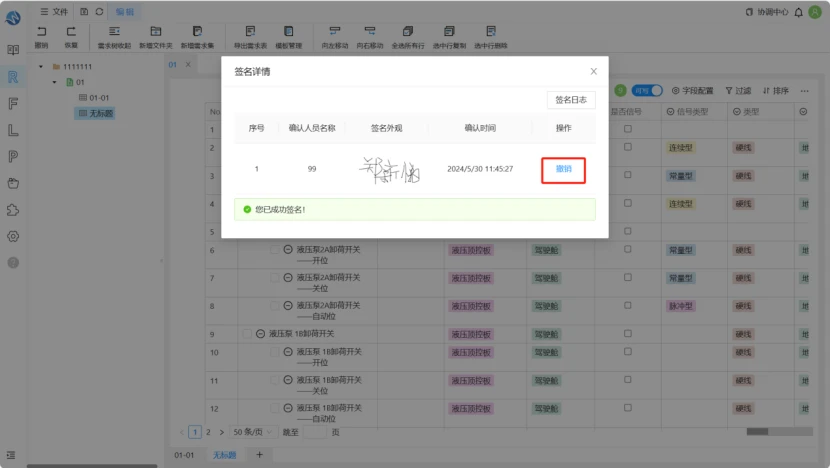Toggle the blue 可写 switch
The height and width of the screenshot is (468, 831).
point(647,91)
